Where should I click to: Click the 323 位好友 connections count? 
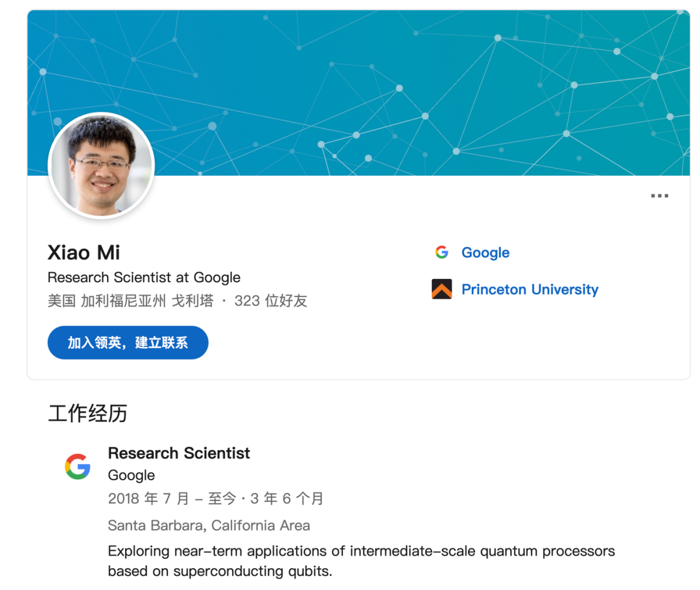(271, 301)
